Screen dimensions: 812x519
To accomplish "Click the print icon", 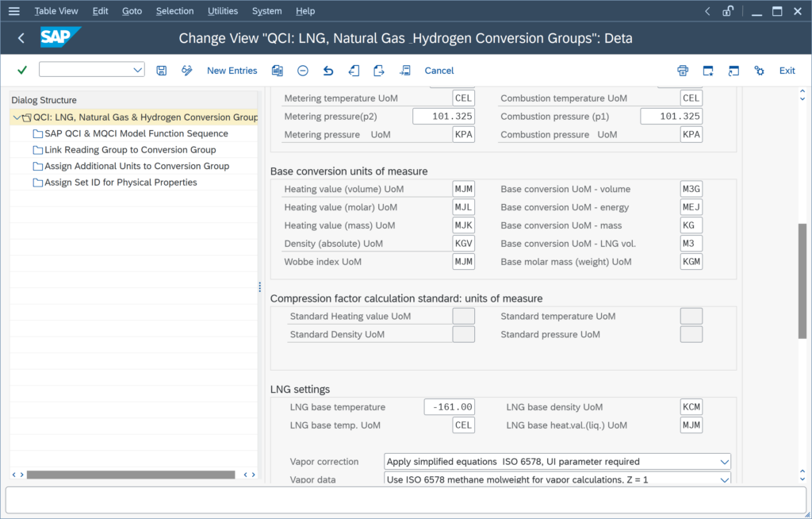I will coord(683,71).
